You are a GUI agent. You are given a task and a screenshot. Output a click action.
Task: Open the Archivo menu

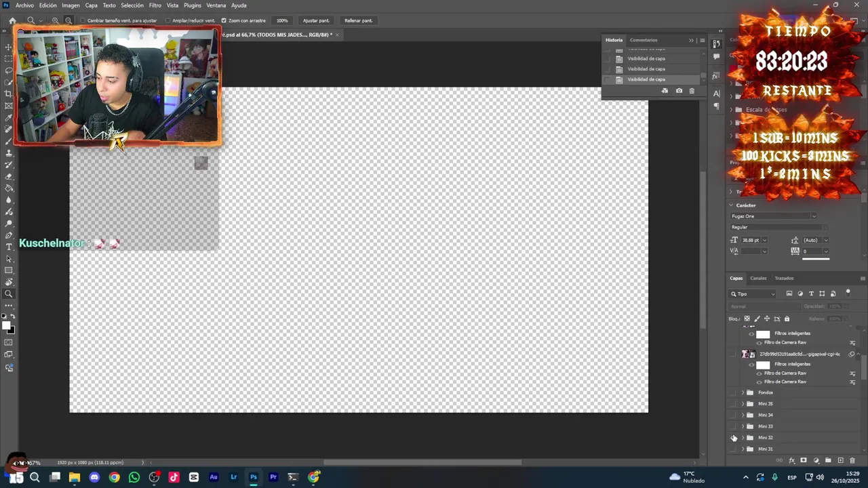coord(24,5)
